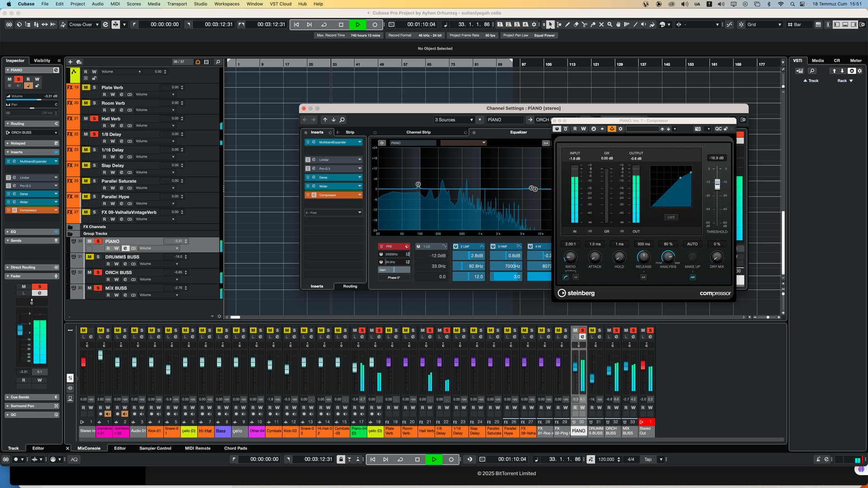Click the Add Track plus icon

point(70,62)
